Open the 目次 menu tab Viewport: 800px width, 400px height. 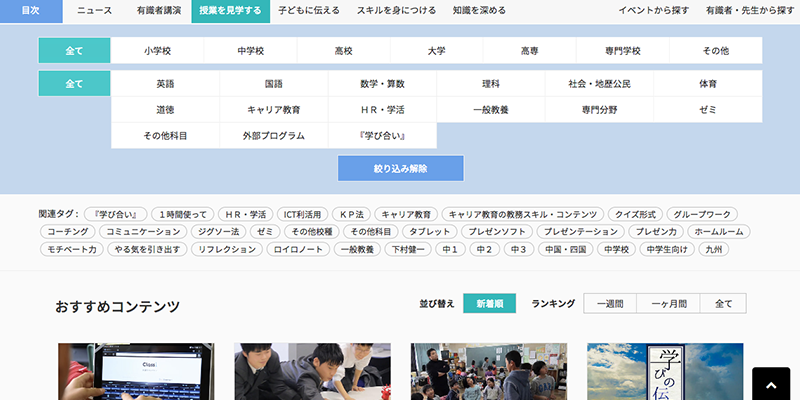[x=31, y=11]
